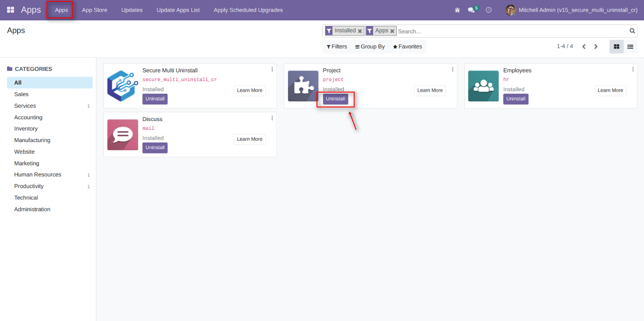Click the debug bug icon in top bar

point(457,10)
